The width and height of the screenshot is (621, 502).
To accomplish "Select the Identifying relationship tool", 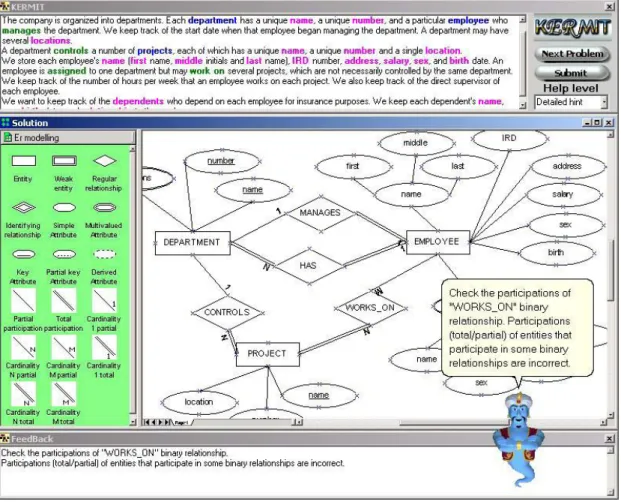I will click(x=24, y=207).
